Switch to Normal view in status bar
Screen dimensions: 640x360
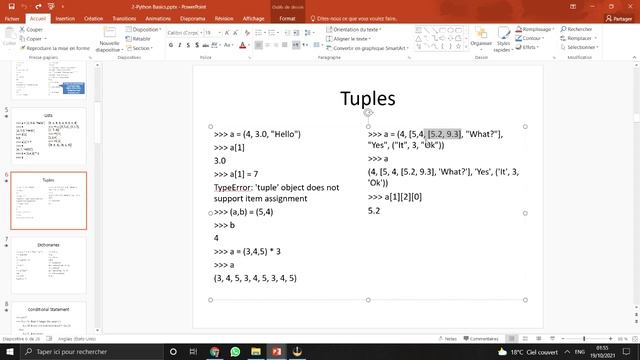click(x=511, y=339)
